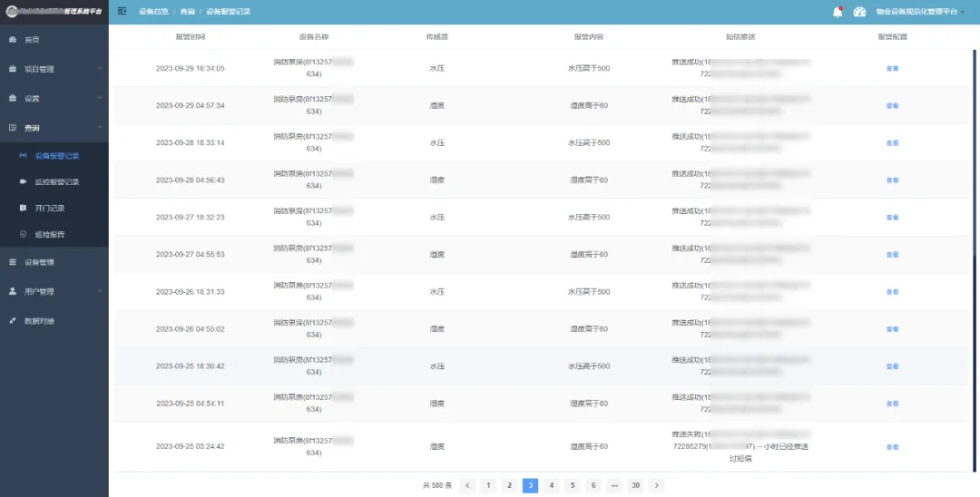980x497 pixels.
Task: Open 监控报警记录 via its camera icon
Action: coord(23,181)
